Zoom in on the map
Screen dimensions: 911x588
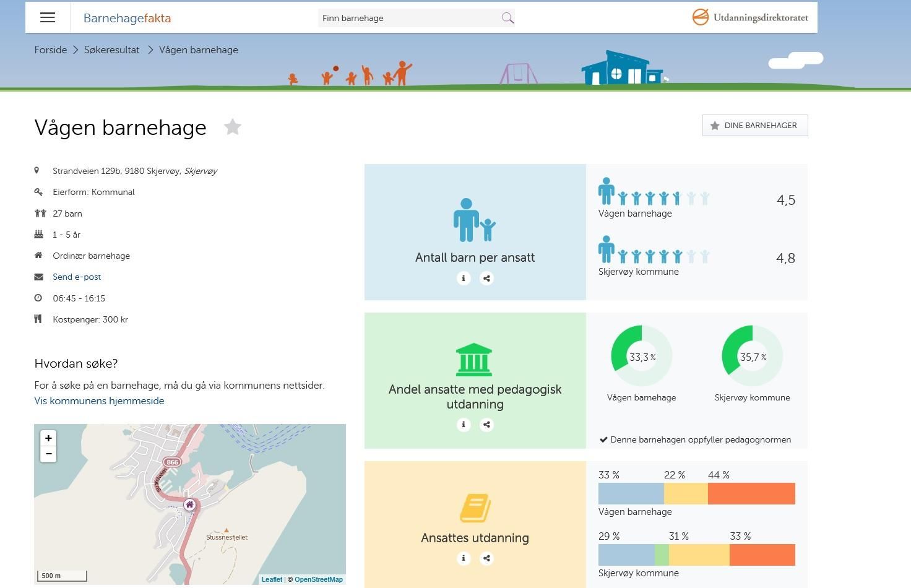click(48, 438)
